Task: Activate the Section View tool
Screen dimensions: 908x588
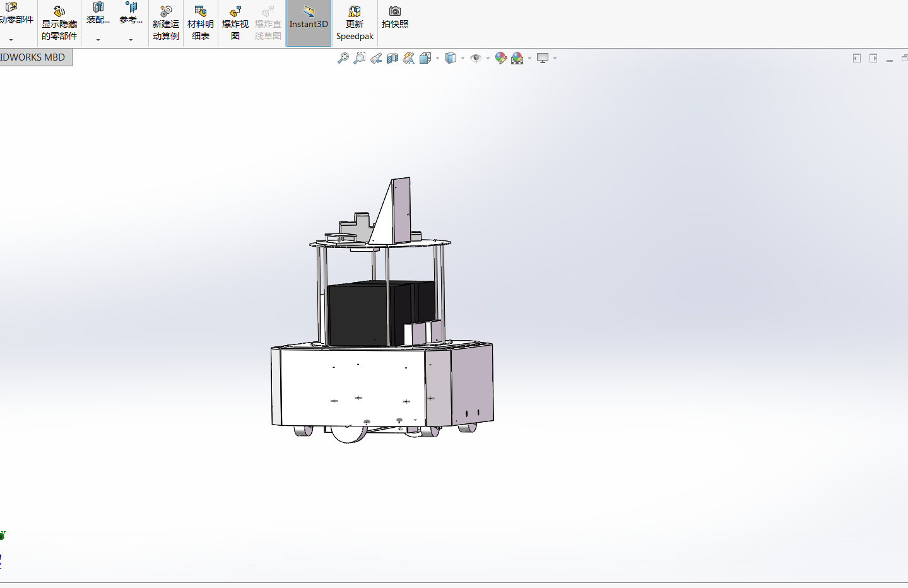Action: pos(392,58)
